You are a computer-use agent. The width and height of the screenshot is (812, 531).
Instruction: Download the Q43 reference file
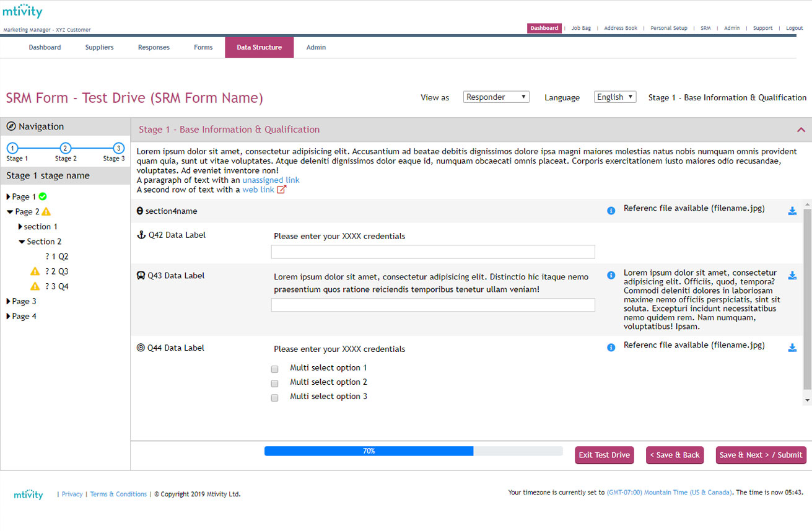pyautogui.click(x=792, y=276)
